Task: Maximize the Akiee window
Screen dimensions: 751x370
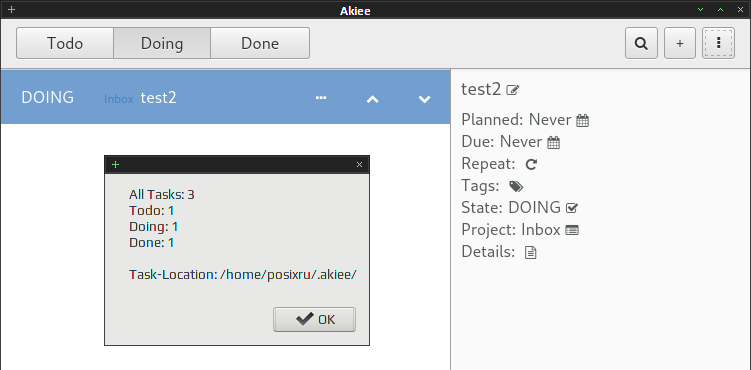Action: [x=720, y=9]
